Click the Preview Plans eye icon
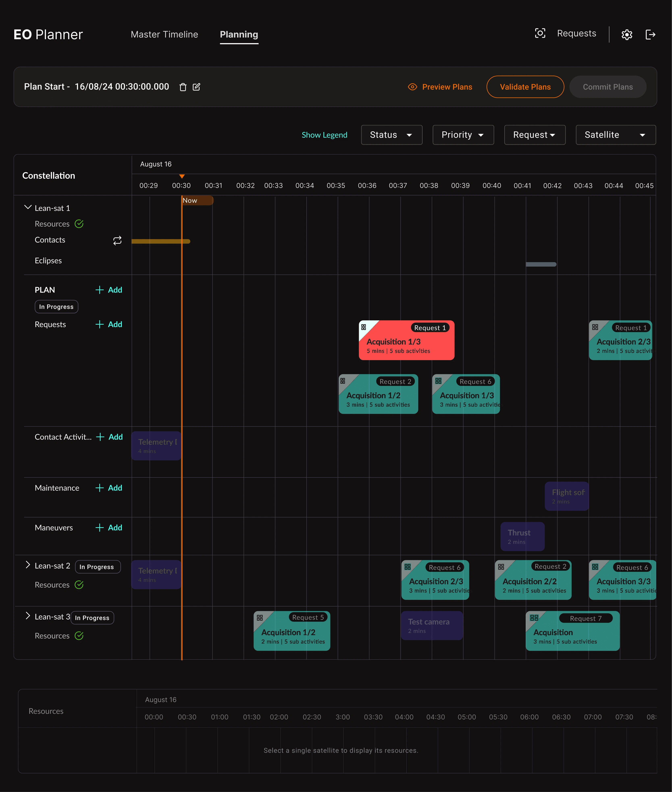 412,87
